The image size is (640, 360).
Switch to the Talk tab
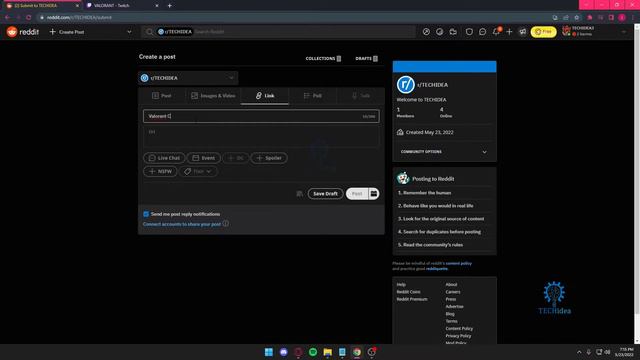coord(361,96)
